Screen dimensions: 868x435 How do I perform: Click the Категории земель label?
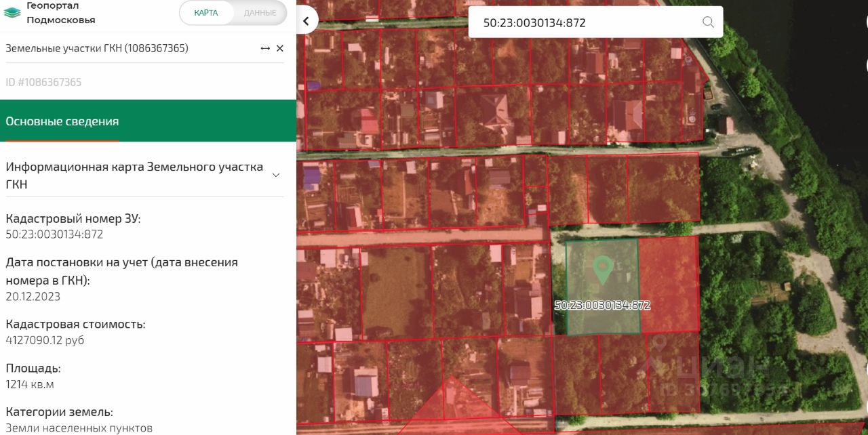(59, 412)
